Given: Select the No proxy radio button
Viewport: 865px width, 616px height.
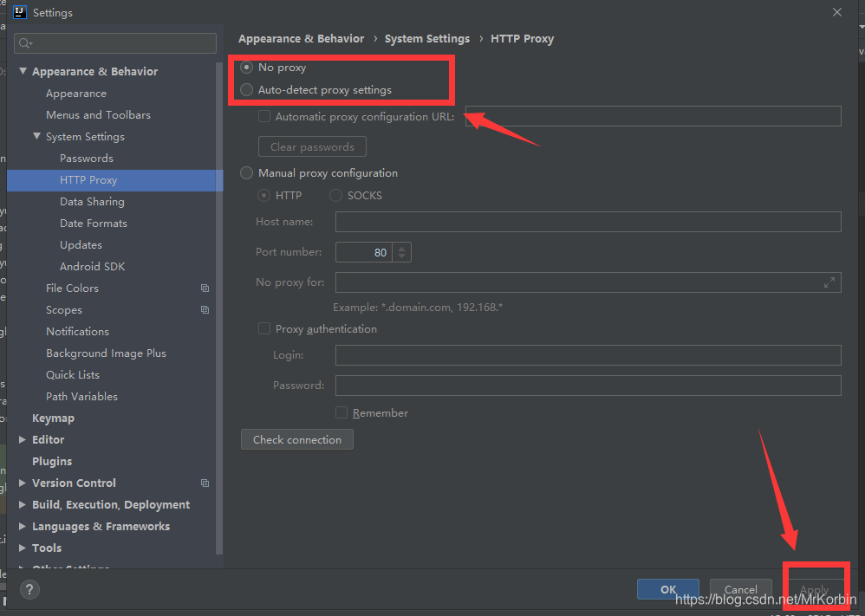Looking at the screenshot, I should click(x=247, y=68).
